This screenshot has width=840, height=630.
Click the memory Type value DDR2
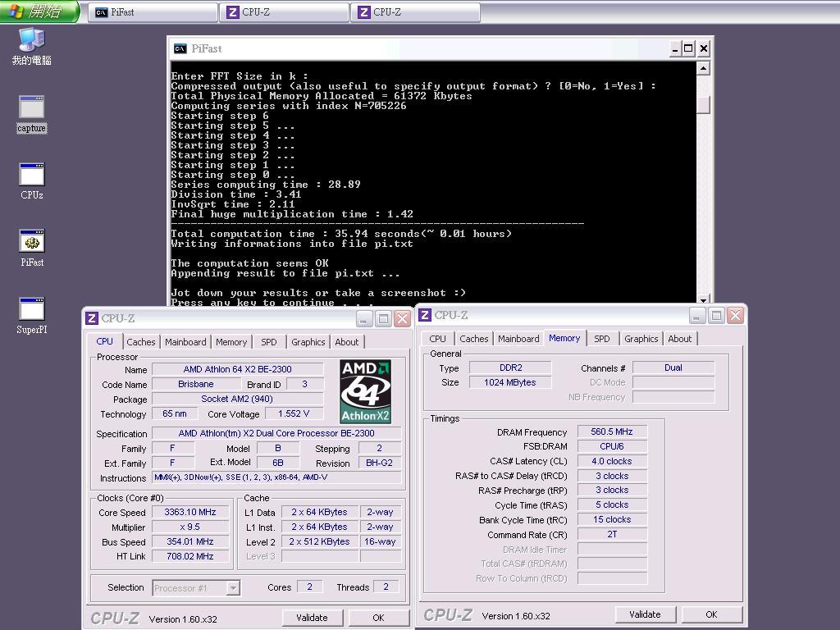click(510, 367)
